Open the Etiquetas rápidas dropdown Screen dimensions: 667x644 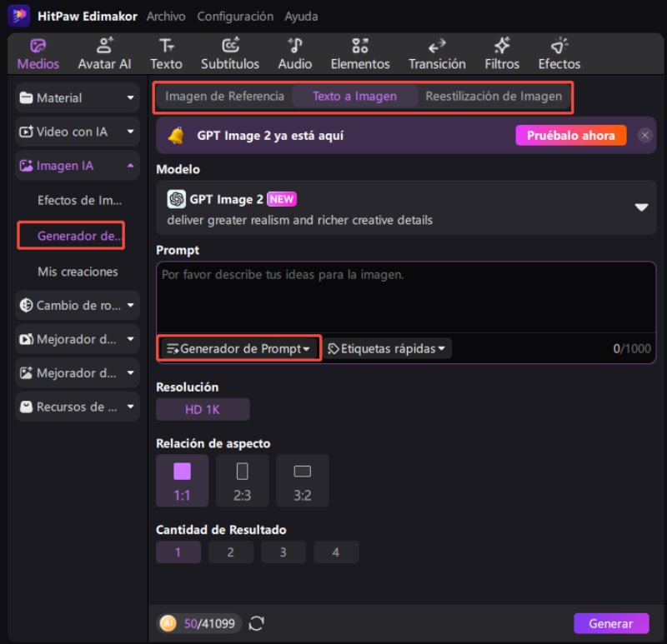387,348
